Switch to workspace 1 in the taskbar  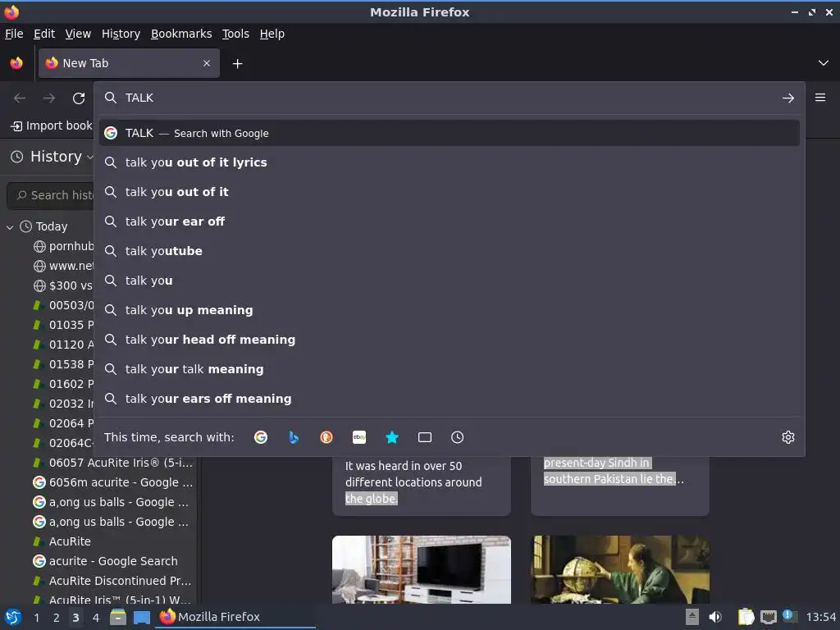[36, 618]
